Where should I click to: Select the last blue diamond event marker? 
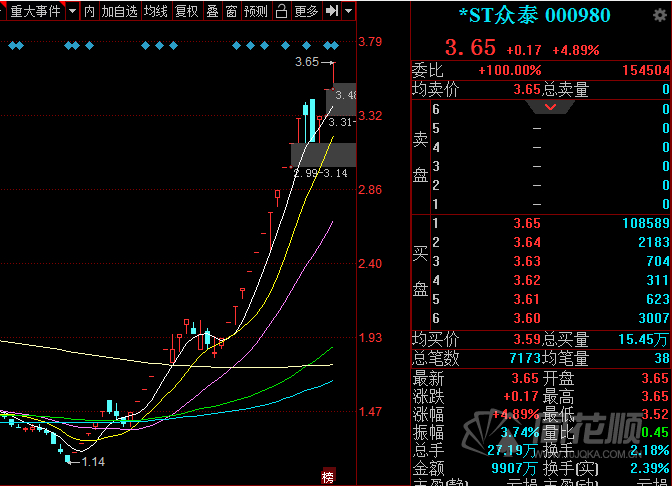coord(335,45)
